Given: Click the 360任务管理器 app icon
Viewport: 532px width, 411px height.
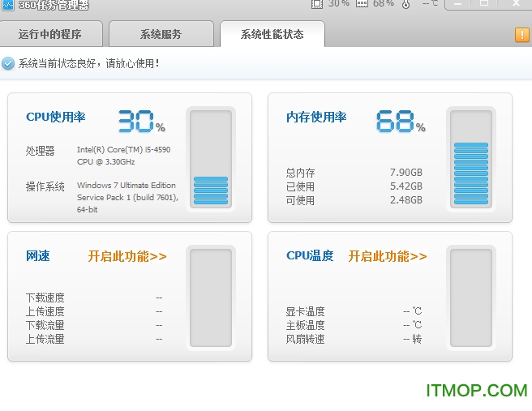Looking at the screenshot, I should click(x=8, y=5).
